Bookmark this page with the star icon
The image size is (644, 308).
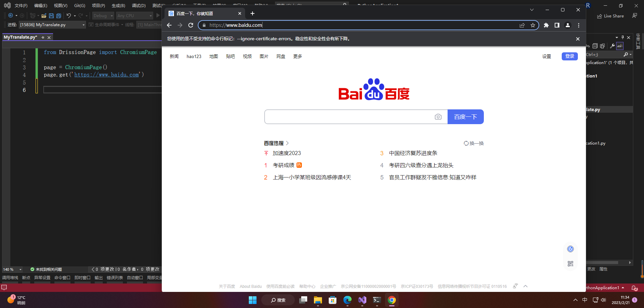(533, 25)
